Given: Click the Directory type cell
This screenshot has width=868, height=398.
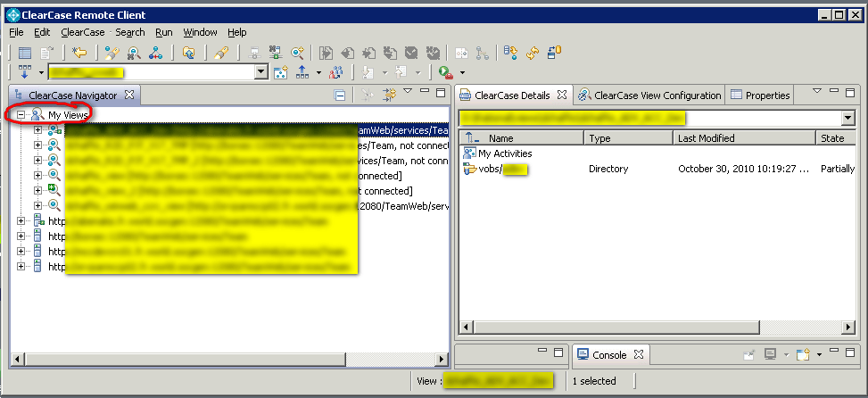Looking at the screenshot, I should pos(608,169).
